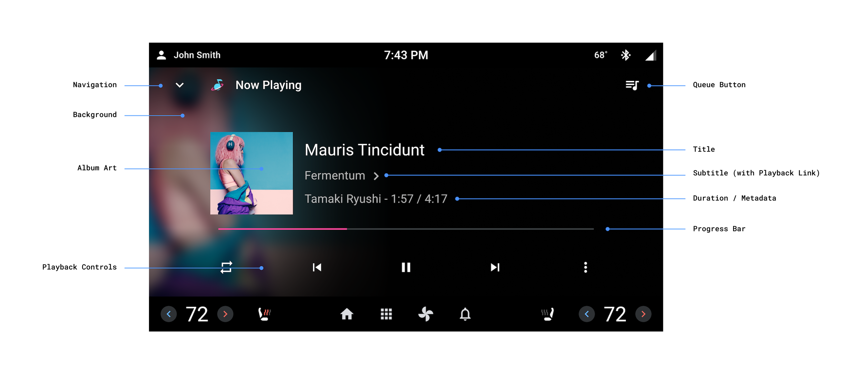Toggle repeat mode with repeat icon
868x380 pixels.
tap(226, 267)
